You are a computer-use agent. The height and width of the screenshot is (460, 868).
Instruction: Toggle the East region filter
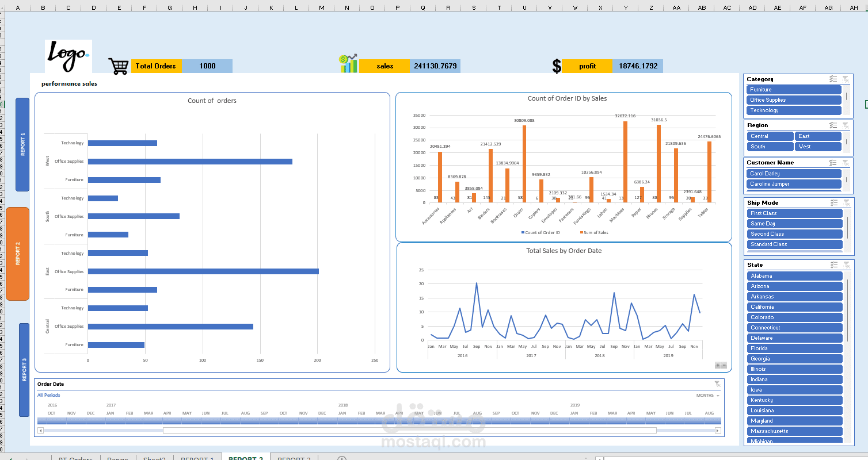coord(818,136)
